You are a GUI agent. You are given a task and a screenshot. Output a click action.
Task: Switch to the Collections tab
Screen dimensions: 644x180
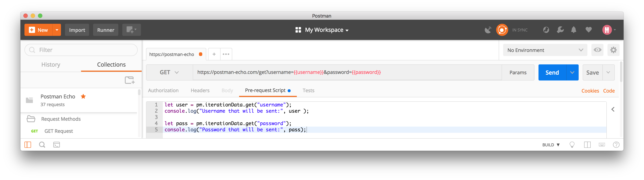(x=111, y=65)
